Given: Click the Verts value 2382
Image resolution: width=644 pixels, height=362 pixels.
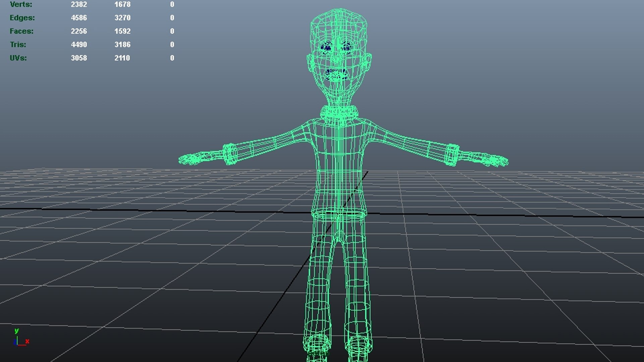Looking at the screenshot, I should tap(79, 4).
